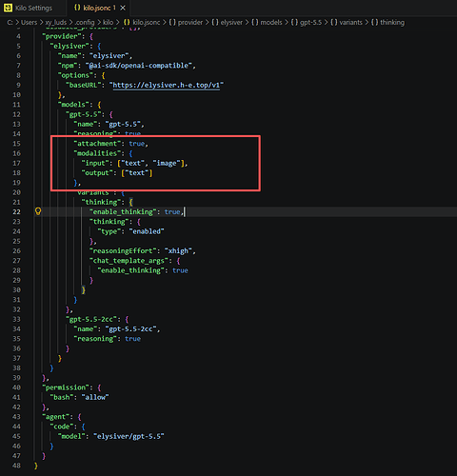
Task: Click the .config breadcrumb folder
Action: [x=85, y=23]
